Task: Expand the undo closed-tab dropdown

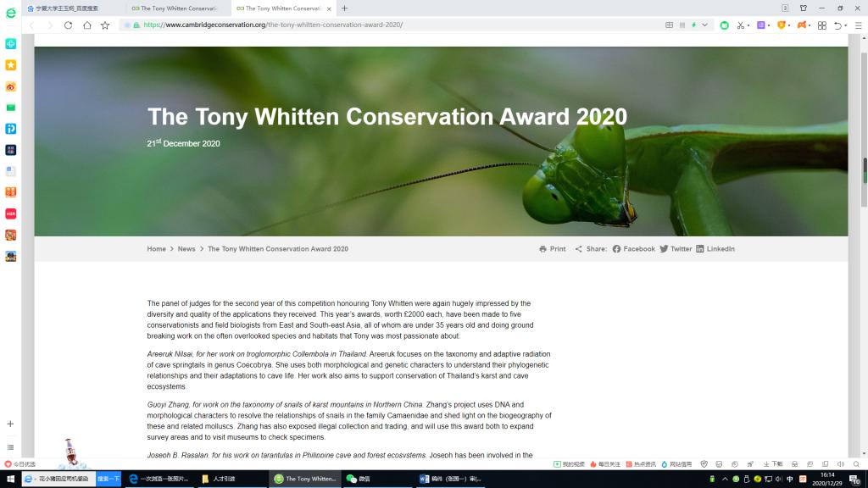Action: (x=849, y=25)
